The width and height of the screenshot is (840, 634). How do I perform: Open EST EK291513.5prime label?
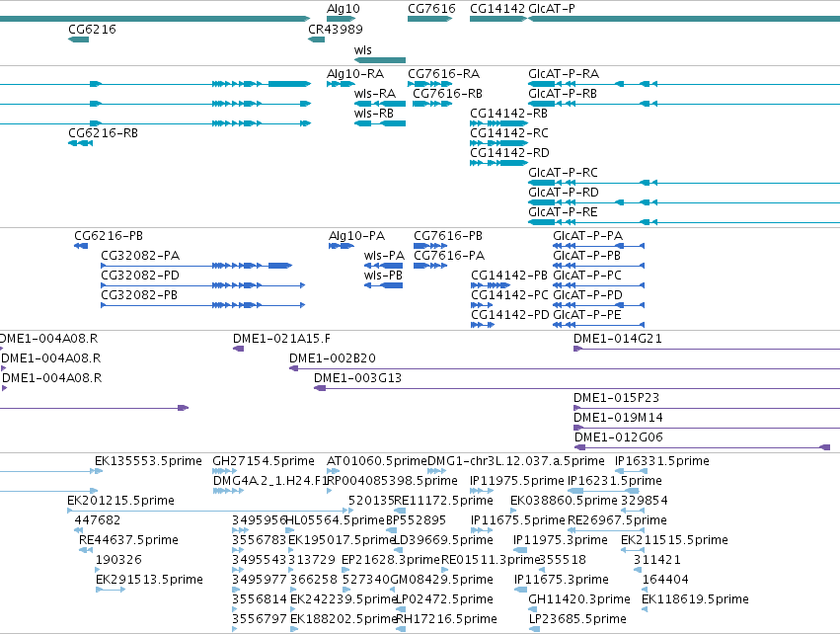149,581
